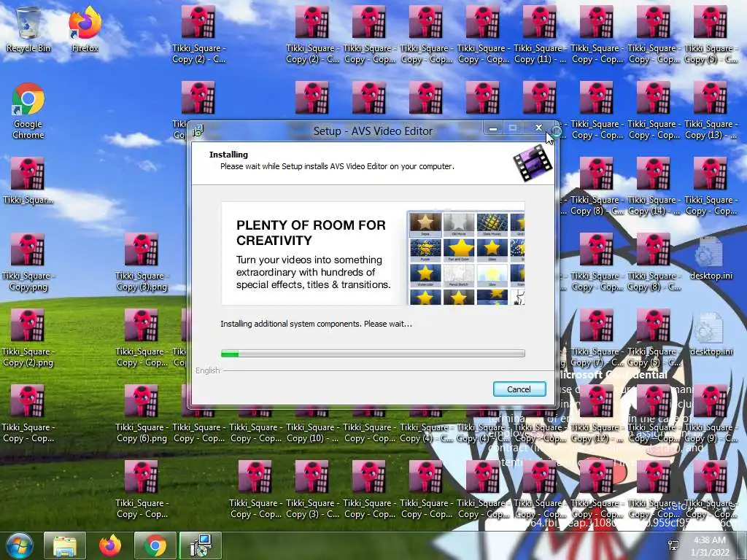This screenshot has height=560, width=747.
Task: Select Tikki_Square - Copy.png file
Action: [28, 262]
